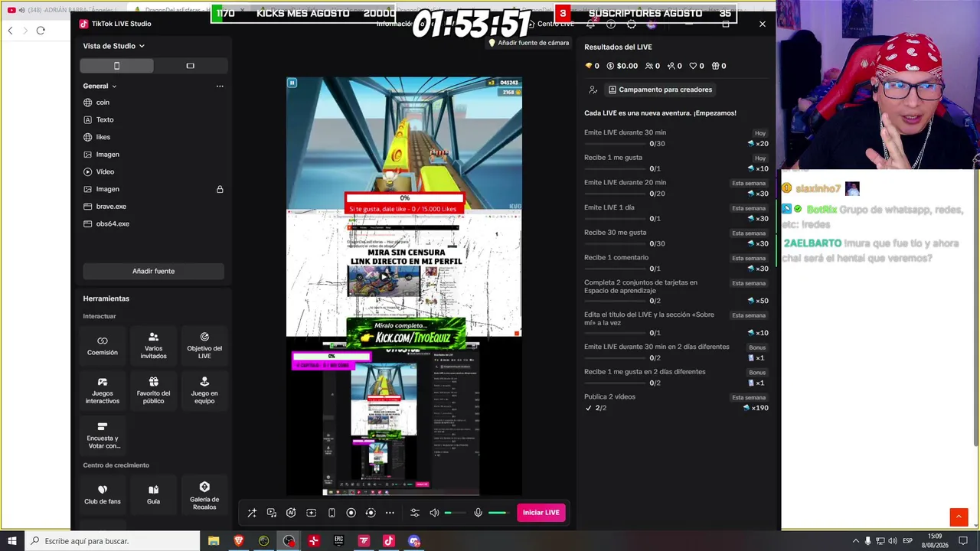
Task: Open the Guía tool
Action: pyautogui.click(x=153, y=494)
